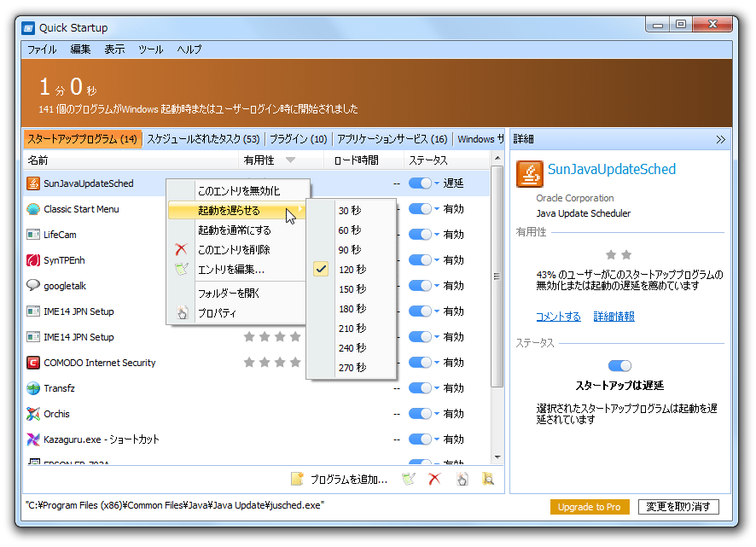This screenshot has height=547, width=756.
Task: Click the Upgrade to Pro button
Action: (589, 507)
